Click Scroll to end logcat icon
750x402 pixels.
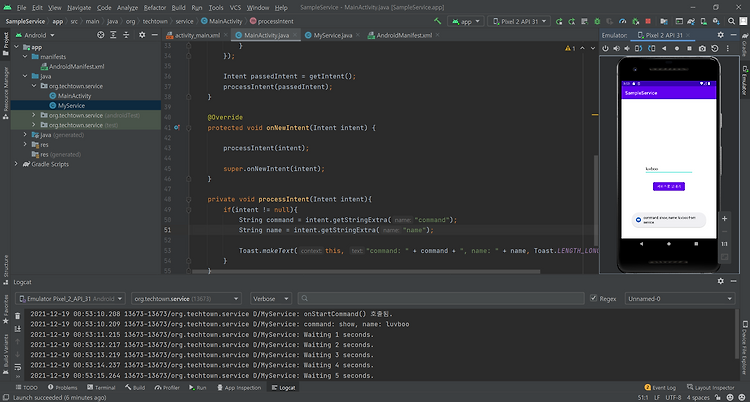tap(18, 329)
